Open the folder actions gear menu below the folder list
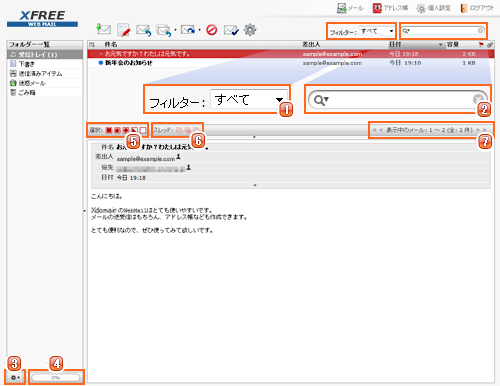The image size is (500, 386). coord(15,378)
